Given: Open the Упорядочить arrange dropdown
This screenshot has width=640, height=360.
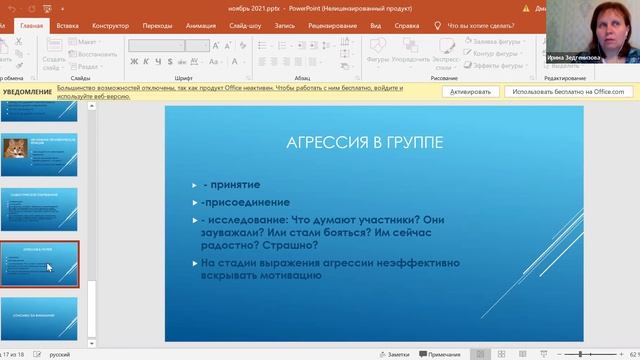Looking at the screenshot, I should pyautogui.click(x=410, y=52).
